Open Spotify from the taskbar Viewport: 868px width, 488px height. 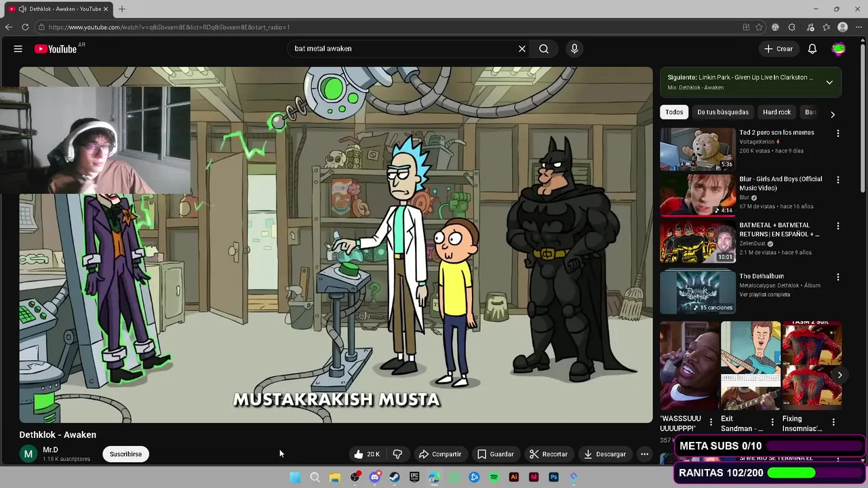tap(494, 477)
